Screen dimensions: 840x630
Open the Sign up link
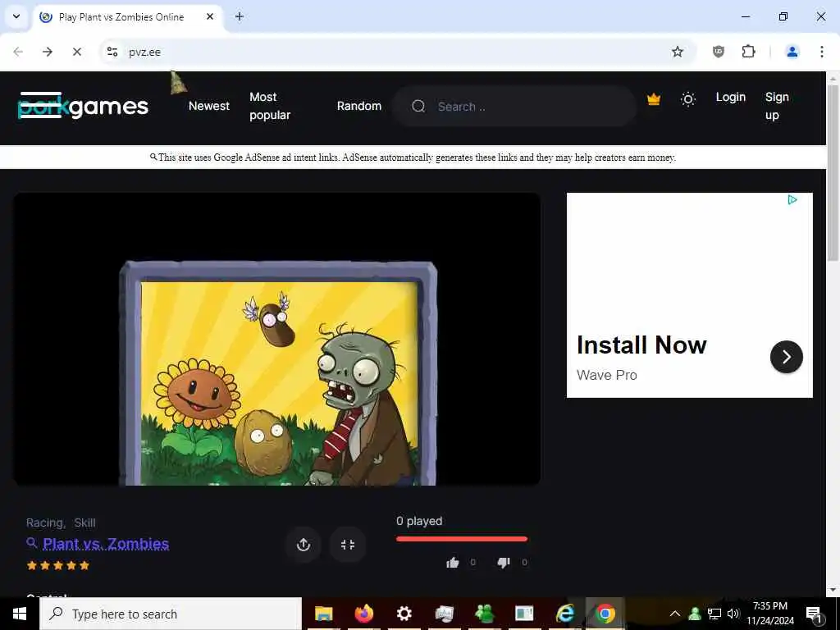[777, 106]
